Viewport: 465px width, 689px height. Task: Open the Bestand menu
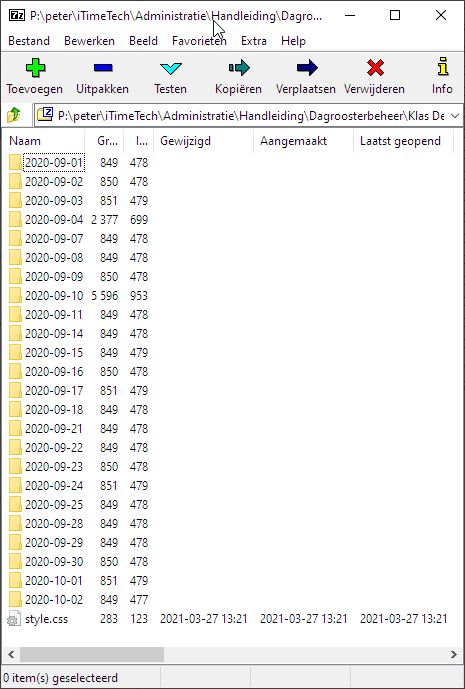(x=29, y=41)
